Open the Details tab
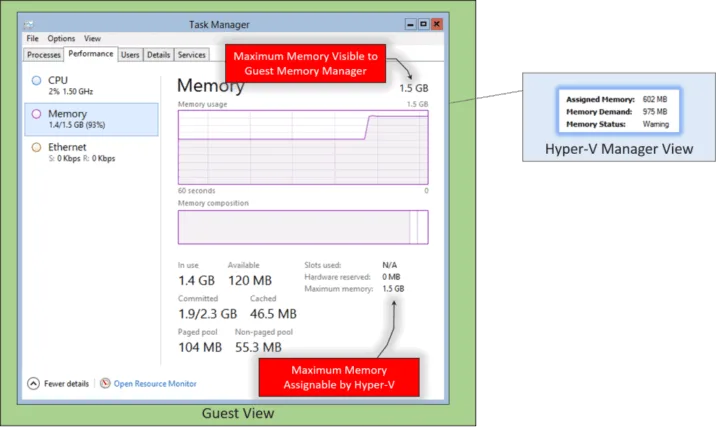This screenshot has height=432, width=716. tap(158, 55)
